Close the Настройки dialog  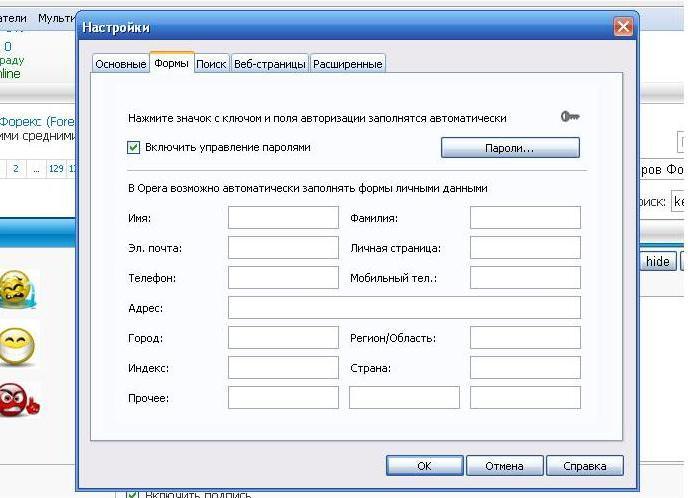623,27
